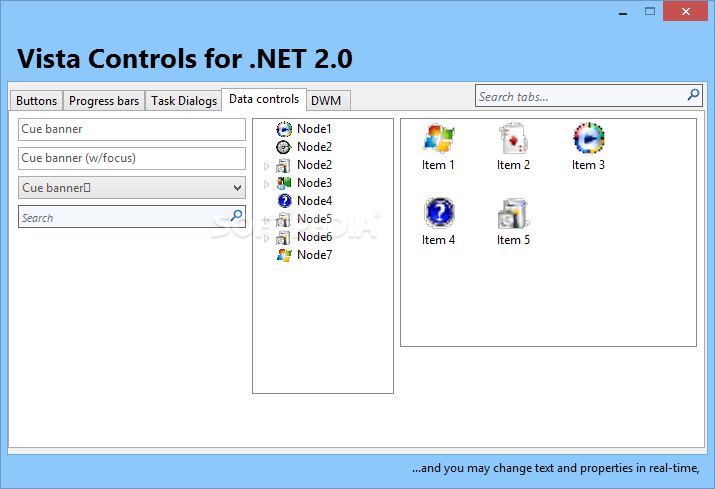The height and width of the screenshot is (489, 715).
Task: Select the Data controls tab
Action: 264,99
